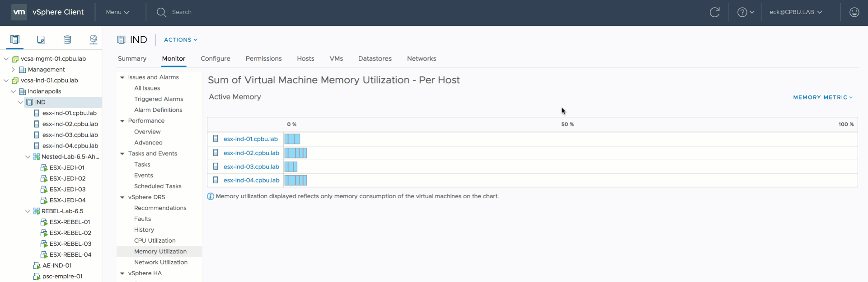
Task: Switch to VMs and Templates inventory icon
Action: 41,39
